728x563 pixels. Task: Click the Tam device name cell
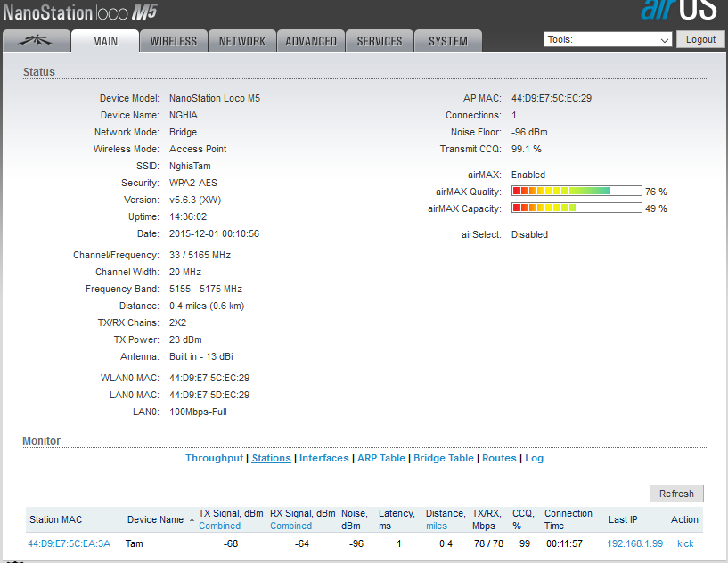point(135,543)
